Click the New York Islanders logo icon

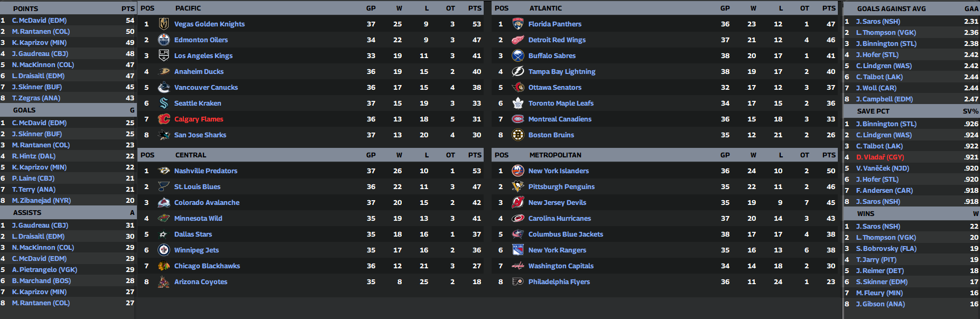pos(518,171)
